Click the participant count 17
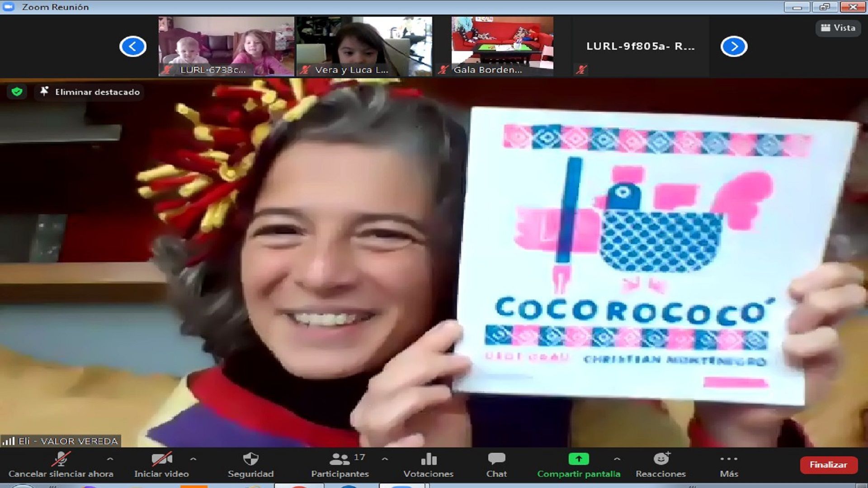868x488 pixels. 359,457
